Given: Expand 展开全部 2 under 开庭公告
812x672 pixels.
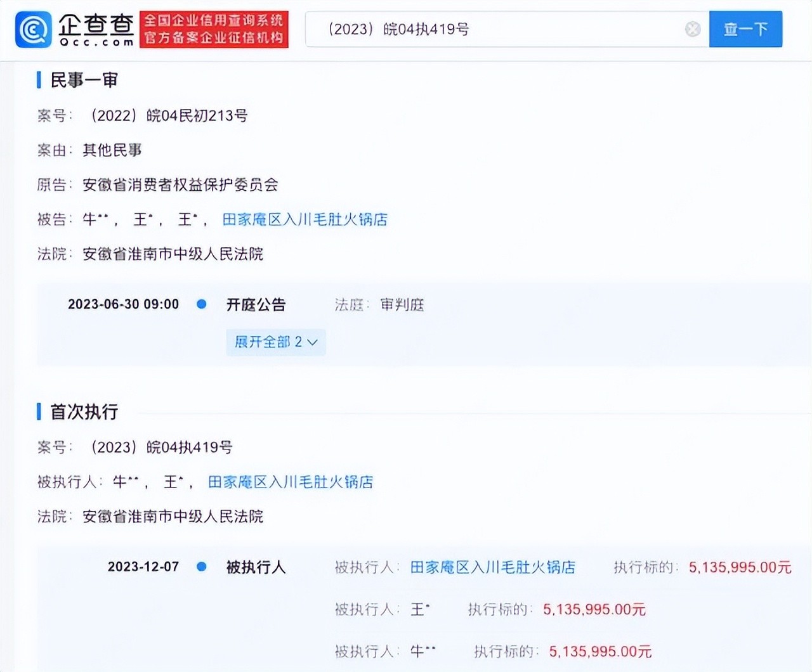Looking at the screenshot, I should pyautogui.click(x=275, y=342).
